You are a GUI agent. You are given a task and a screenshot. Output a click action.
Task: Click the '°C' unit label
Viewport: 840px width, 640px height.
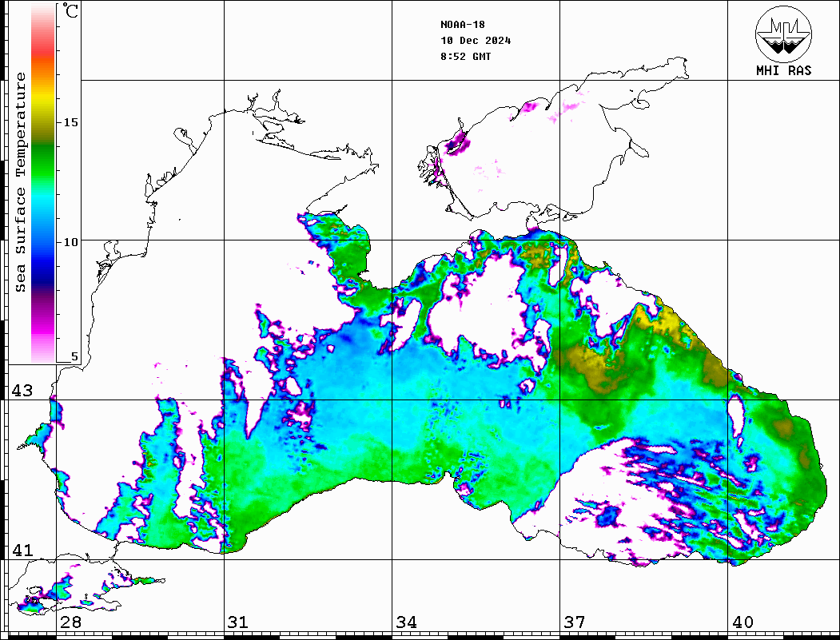pos(70,10)
